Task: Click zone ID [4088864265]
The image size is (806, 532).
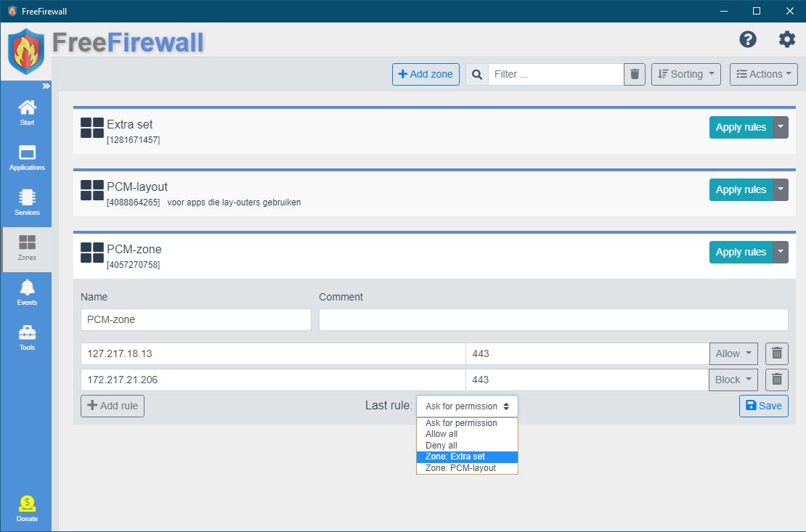Action: coord(133,202)
